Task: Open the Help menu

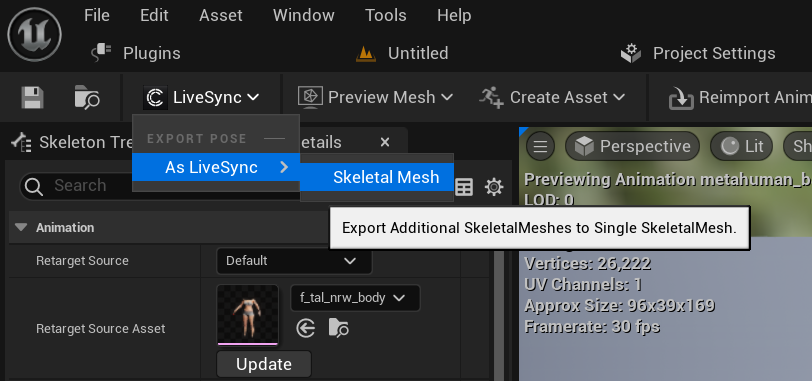Action: 454,16
